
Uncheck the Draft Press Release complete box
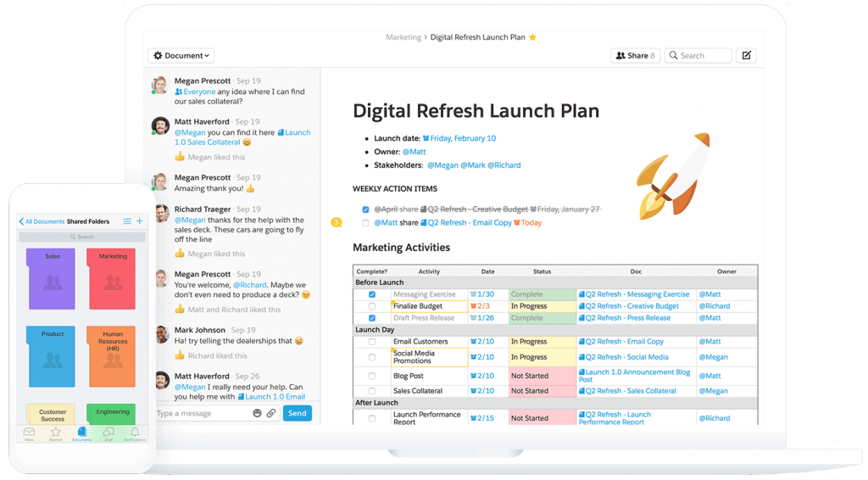pyautogui.click(x=372, y=318)
